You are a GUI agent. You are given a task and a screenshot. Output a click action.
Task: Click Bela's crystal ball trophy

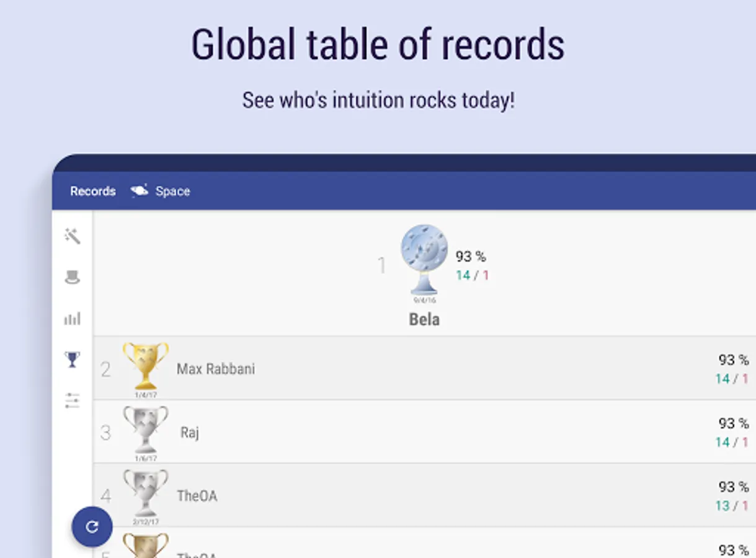coord(424,259)
